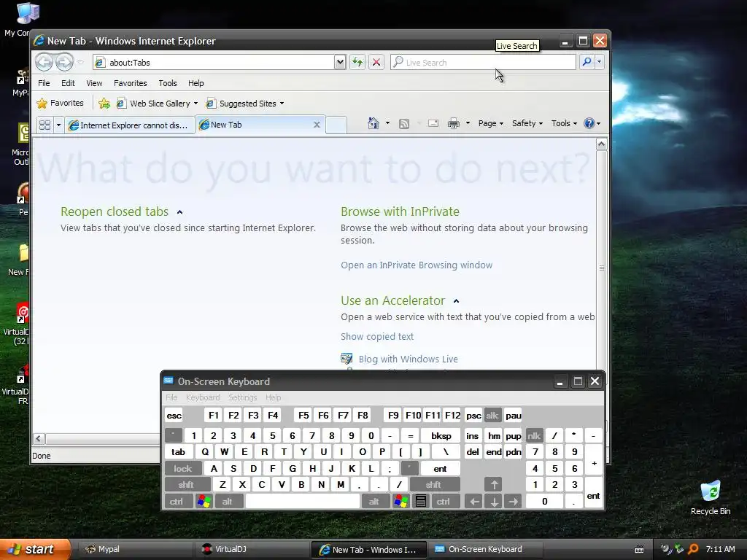Viewport: 747px width, 560px height.
Task: Open the Favorites menu in menu bar
Action: click(130, 83)
